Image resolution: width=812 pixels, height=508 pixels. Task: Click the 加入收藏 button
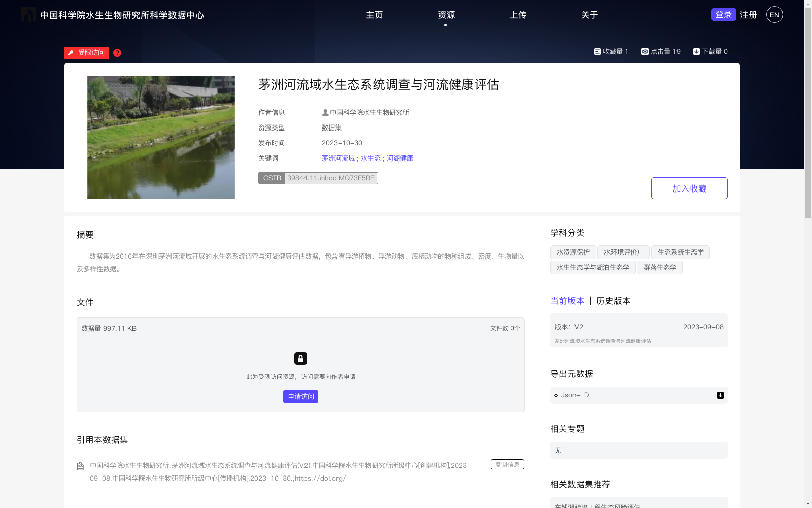click(689, 188)
